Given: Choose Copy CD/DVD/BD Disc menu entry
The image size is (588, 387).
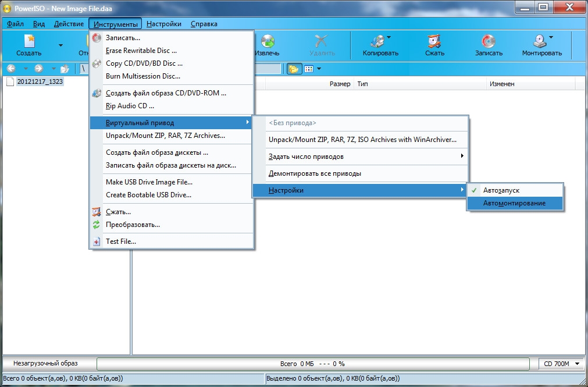Looking at the screenshot, I should [172, 63].
